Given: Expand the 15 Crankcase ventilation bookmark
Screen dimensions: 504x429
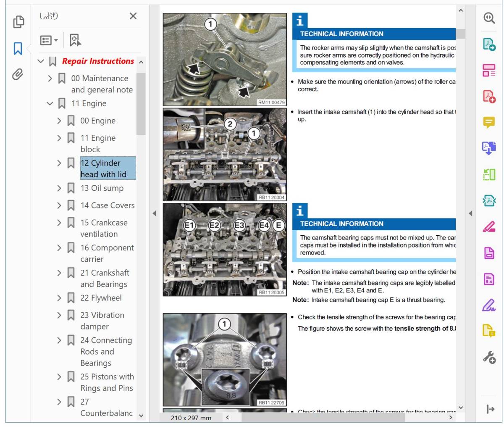Looking at the screenshot, I should click(59, 223).
